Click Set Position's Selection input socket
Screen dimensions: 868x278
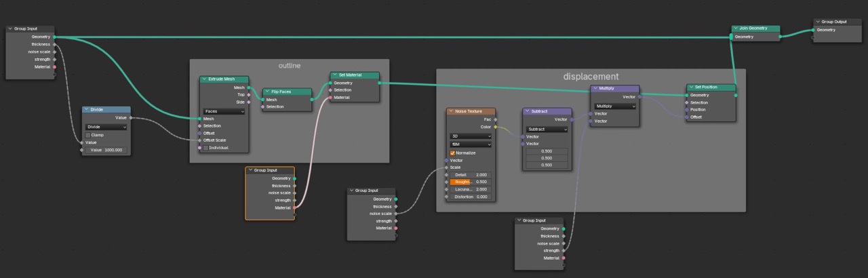click(x=686, y=102)
